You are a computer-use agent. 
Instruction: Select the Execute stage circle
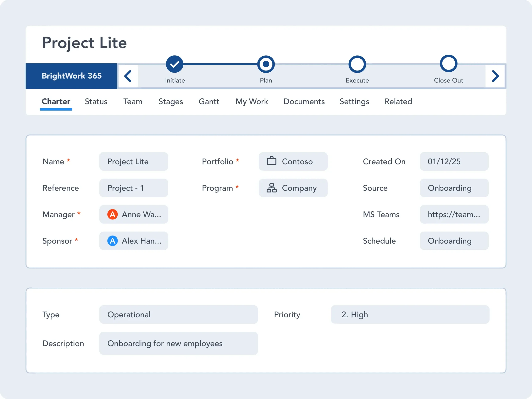pos(357,64)
